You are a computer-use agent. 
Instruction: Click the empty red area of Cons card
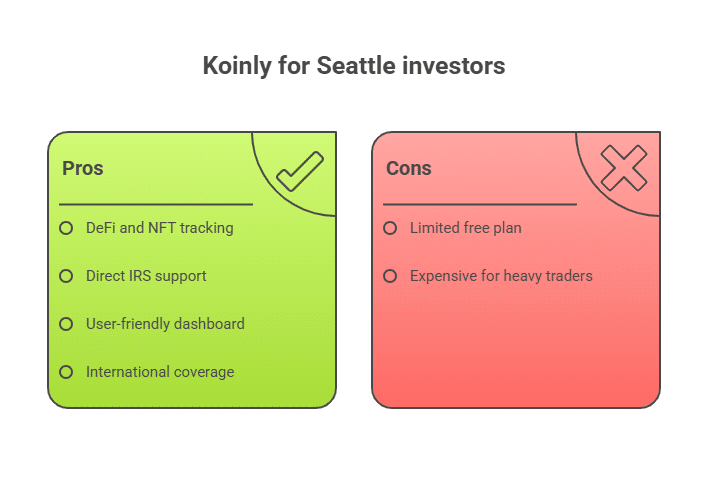[516, 348]
